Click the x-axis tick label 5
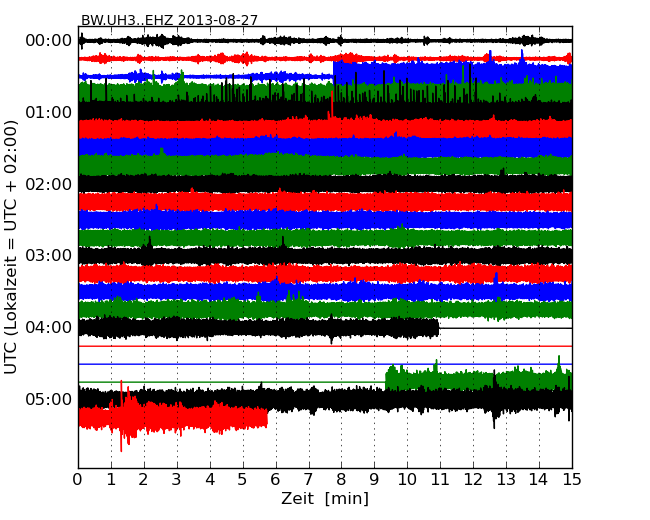650x520 pixels. 243,480
